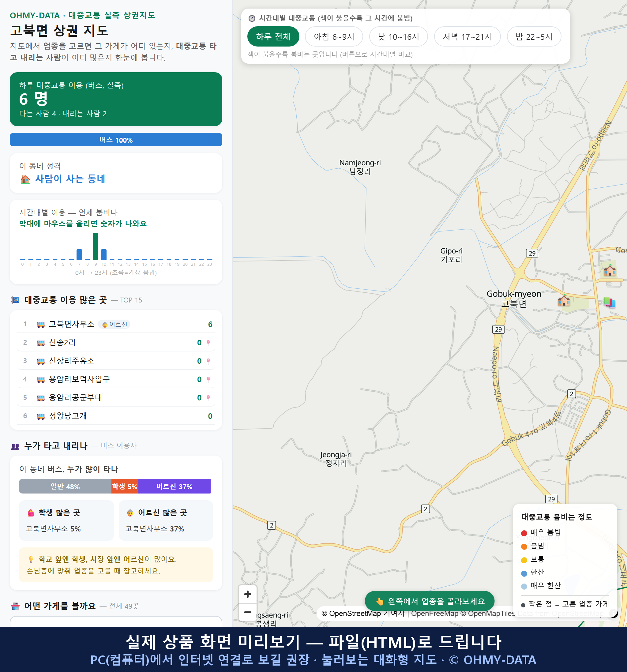Viewport: 627px width, 672px height.
Task: Click the Namjeong-ri map label
Action: pos(360,167)
